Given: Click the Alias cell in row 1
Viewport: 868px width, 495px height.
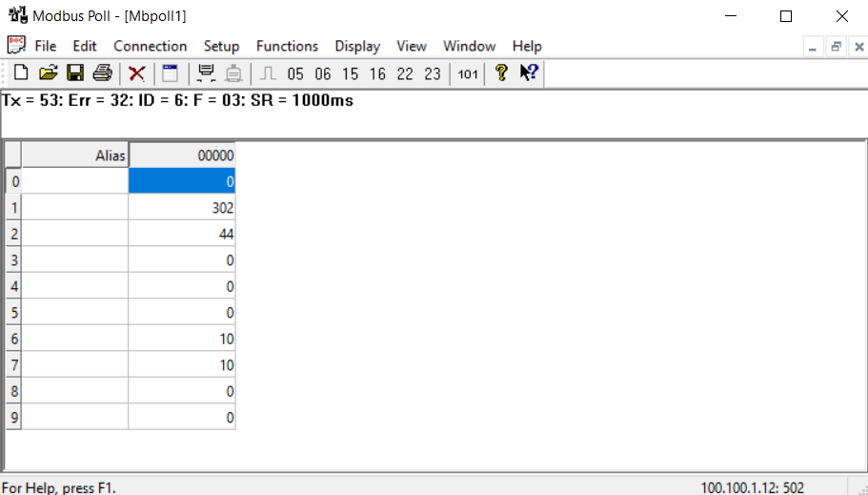Looking at the screenshot, I should 74,207.
